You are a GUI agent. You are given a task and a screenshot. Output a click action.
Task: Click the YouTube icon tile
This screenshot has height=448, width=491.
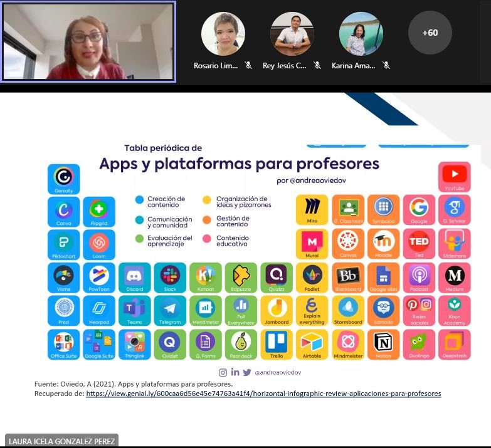tap(455, 177)
